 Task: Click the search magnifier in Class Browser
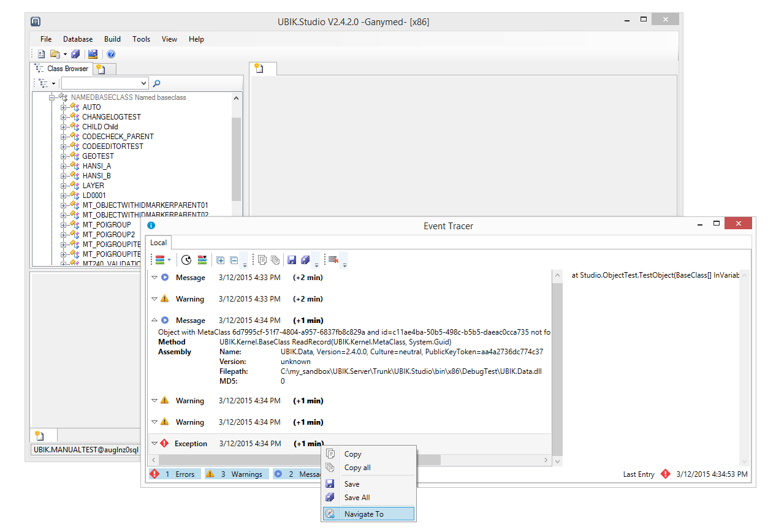coord(156,83)
